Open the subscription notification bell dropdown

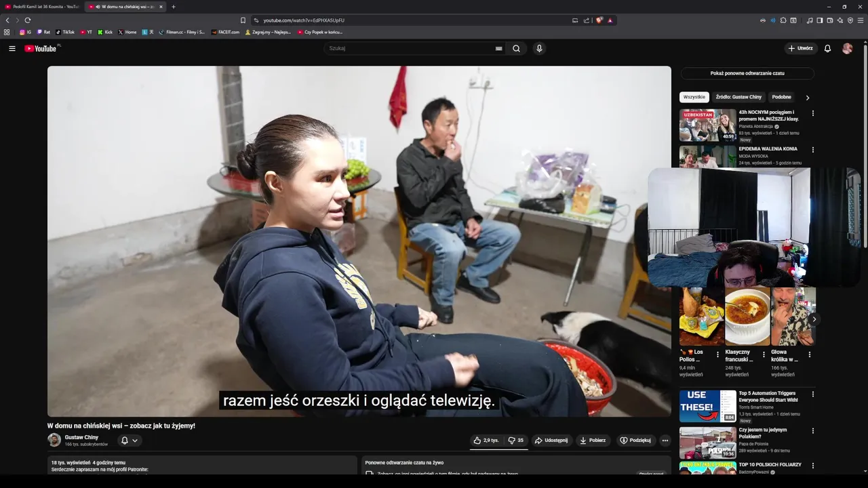click(129, 440)
